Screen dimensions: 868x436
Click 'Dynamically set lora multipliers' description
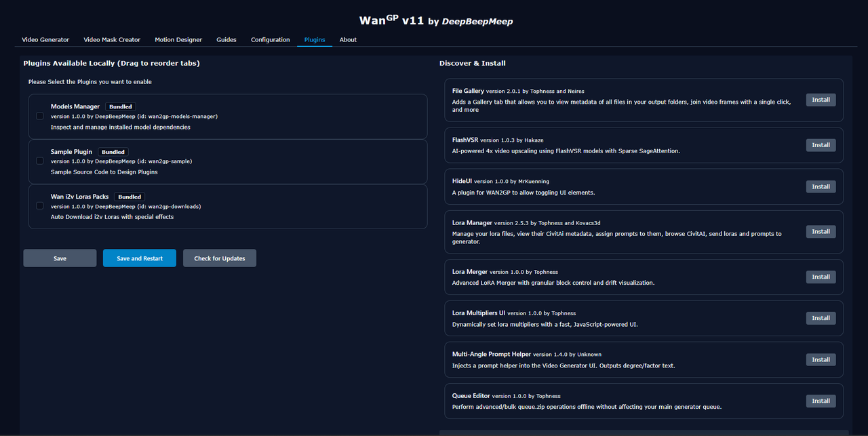point(545,324)
